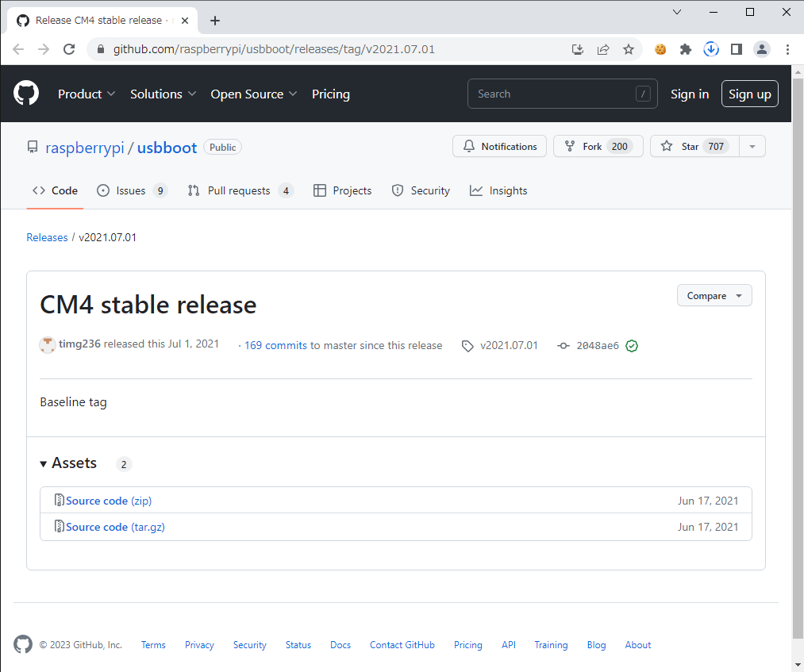Expand the Open Source menu

(x=254, y=94)
